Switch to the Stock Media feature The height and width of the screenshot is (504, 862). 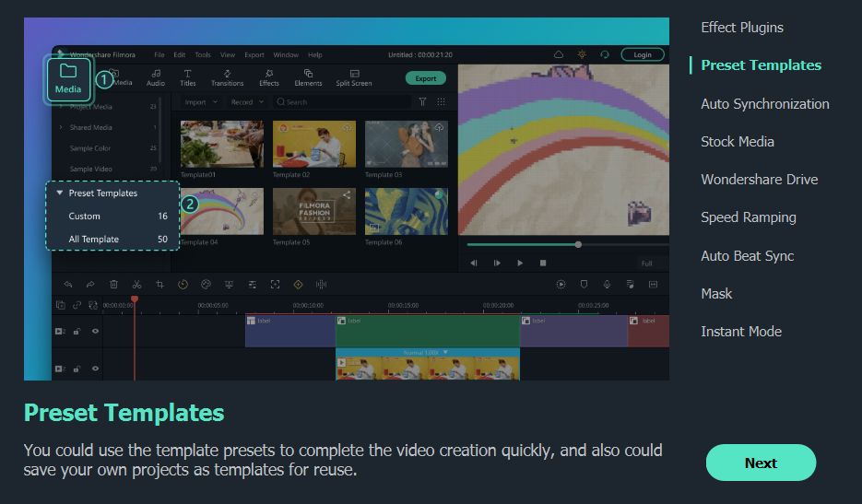738,142
